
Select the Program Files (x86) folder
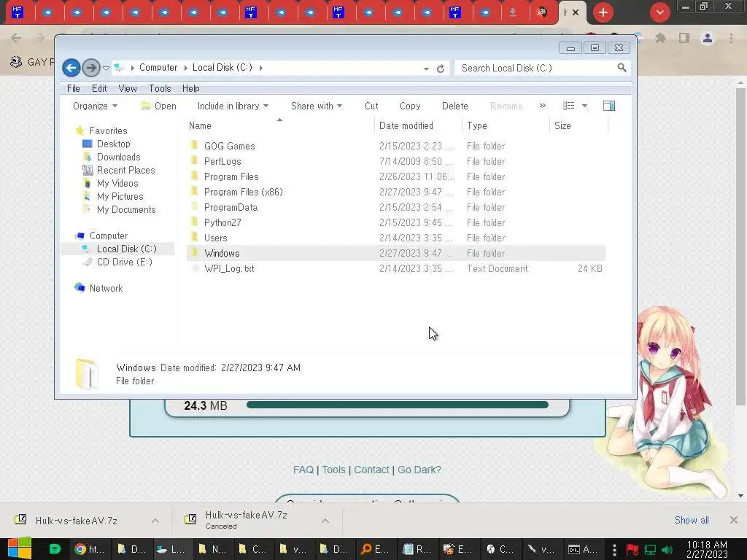click(x=396, y=192)
